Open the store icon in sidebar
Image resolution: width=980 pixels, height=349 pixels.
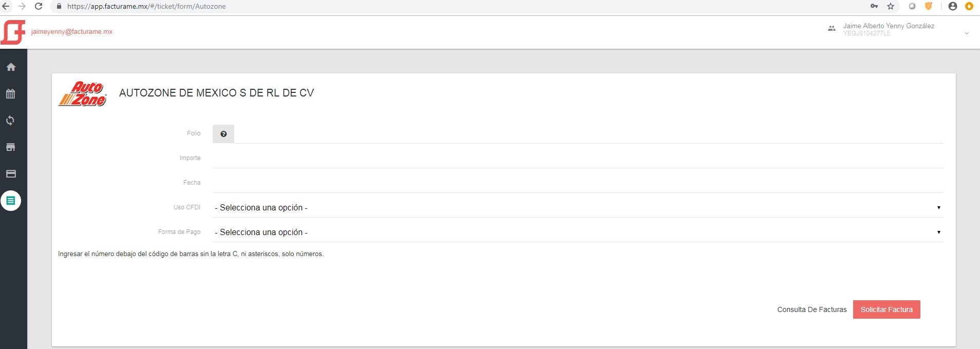[x=11, y=147]
